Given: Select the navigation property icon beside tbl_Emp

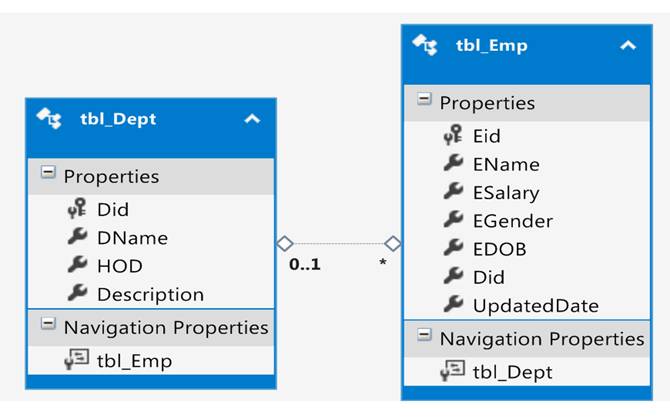Looking at the screenshot, I should coord(77,359).
